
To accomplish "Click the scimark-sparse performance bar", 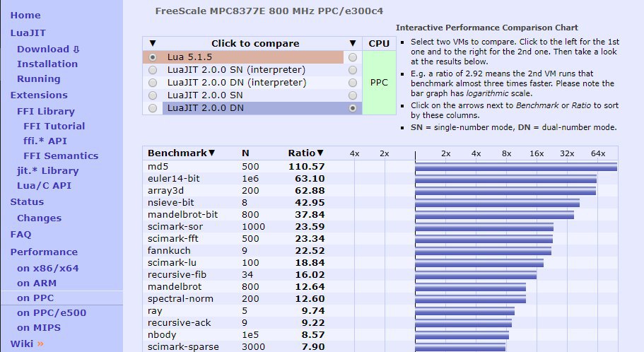I will 460,346.
